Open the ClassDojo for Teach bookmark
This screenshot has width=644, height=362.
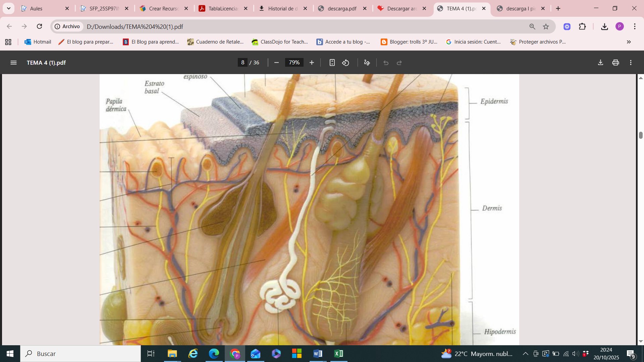pyautogui.click(x=280, y=42)
